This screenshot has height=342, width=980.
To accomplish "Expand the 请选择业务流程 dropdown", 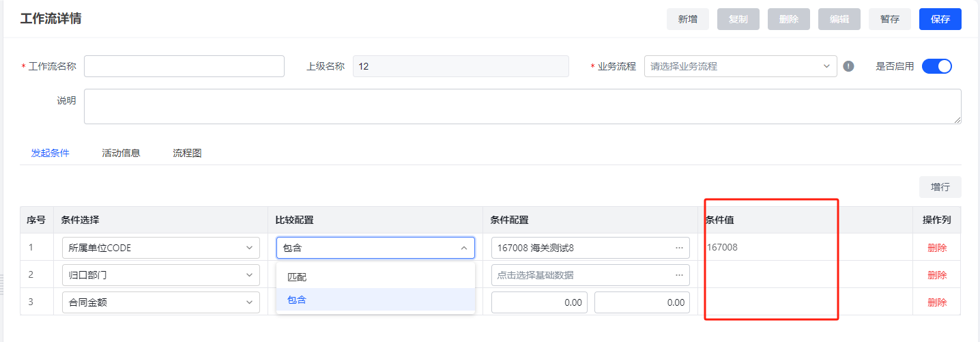I will pyautogui.click(x=740, y=66).
